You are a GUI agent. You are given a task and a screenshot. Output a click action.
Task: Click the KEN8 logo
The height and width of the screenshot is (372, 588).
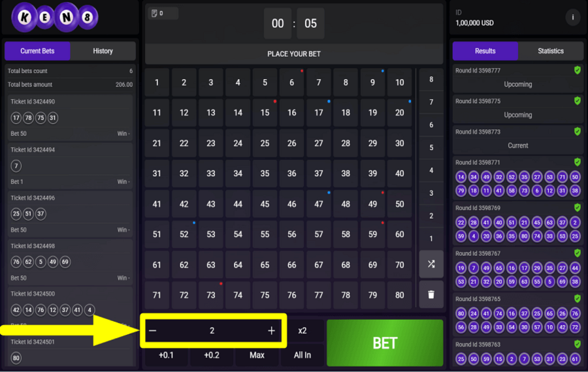coord(55,18)
